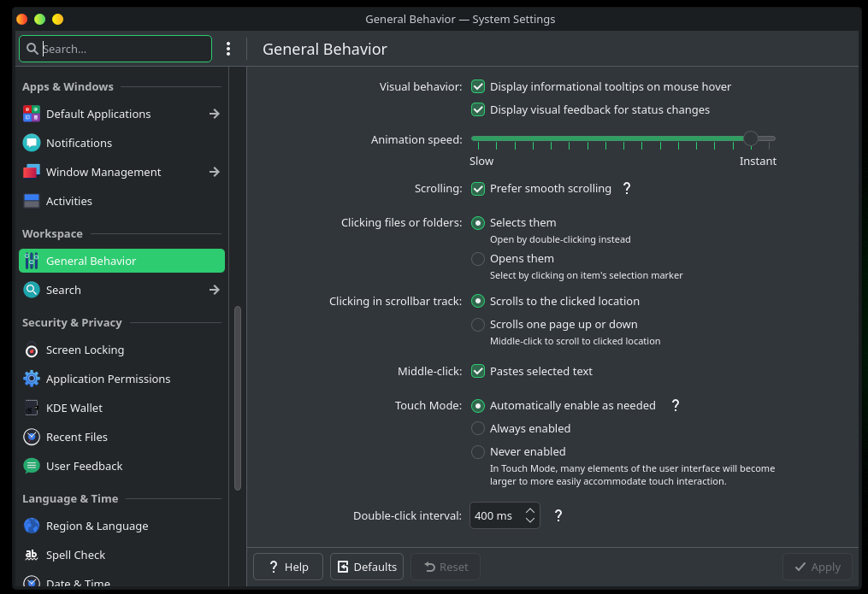Click the Animation speed slider handle

point(750,138)
